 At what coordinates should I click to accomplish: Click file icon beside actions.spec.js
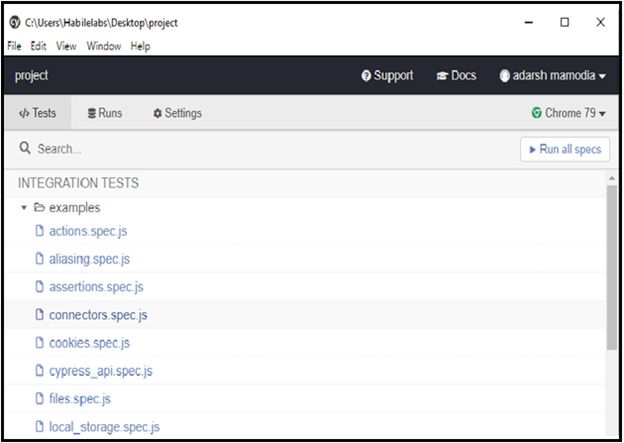(x=39, y=230)
